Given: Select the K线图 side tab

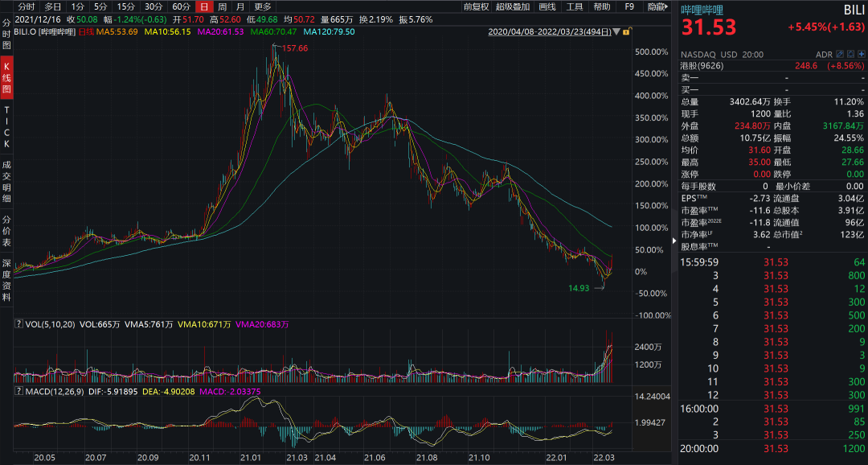Looking at the screenshot, I should pos(6,77).
